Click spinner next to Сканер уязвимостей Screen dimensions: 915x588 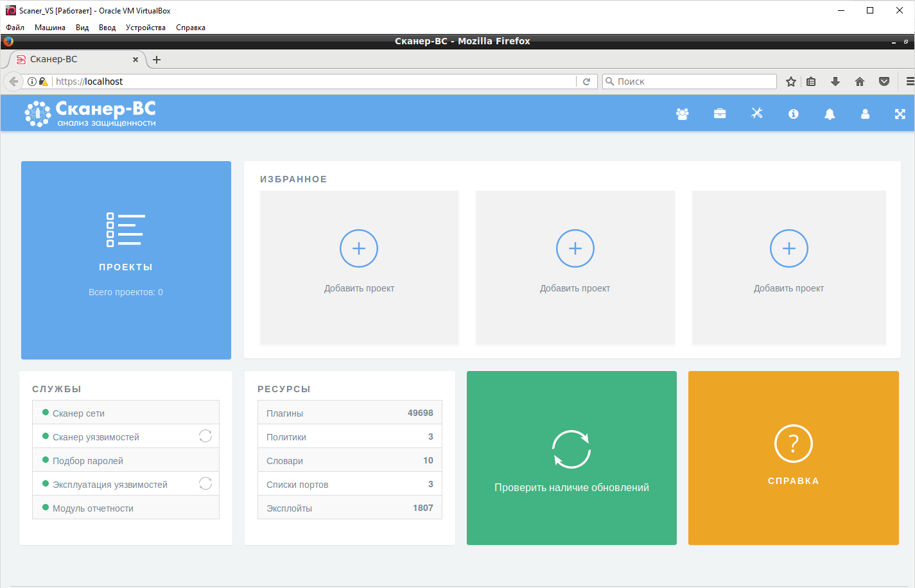pos(205,436)
